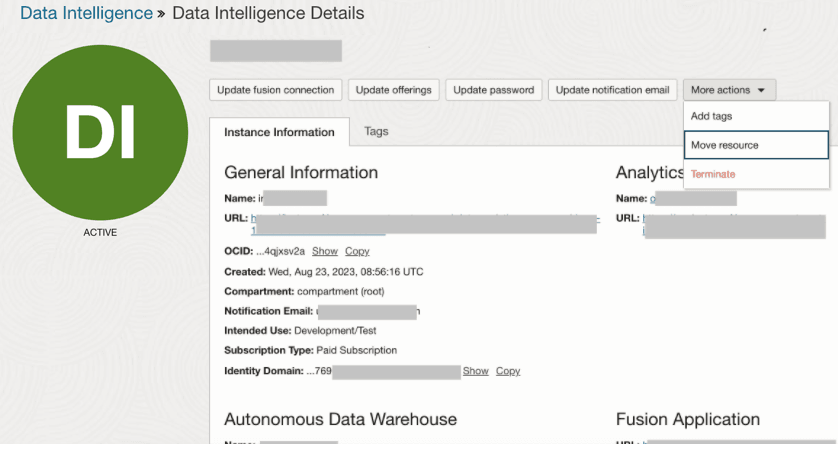This screenshot has height=451, width=838.
Task: Switch to the Tags tab
Action: pos(376,131)
